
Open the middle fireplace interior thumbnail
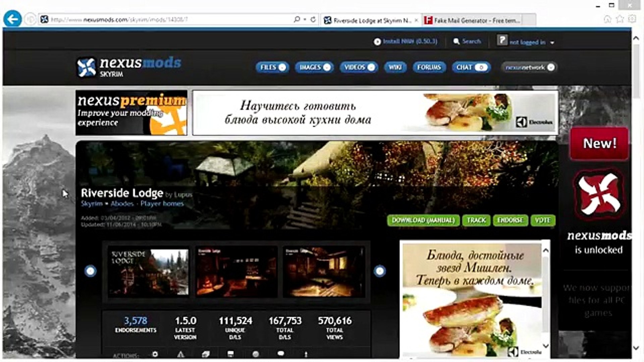(236, 272)
